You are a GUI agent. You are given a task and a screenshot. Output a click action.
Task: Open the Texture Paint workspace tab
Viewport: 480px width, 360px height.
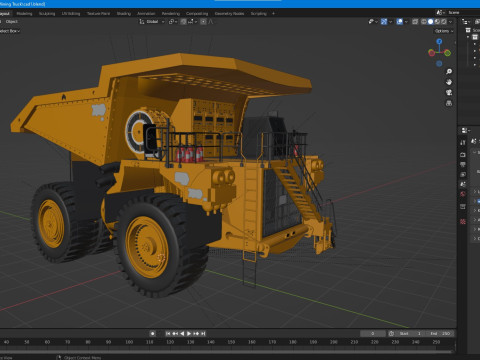coord(98,14)
